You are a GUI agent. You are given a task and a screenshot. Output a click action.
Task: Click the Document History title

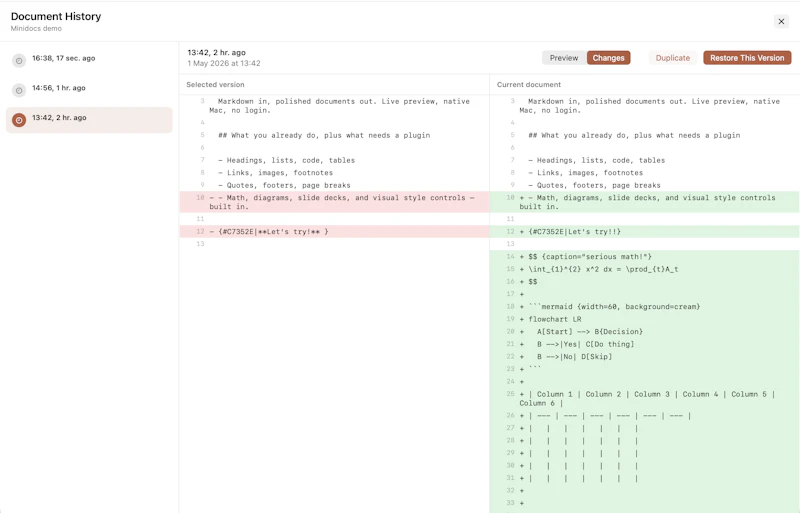click(x=56, y=16)
